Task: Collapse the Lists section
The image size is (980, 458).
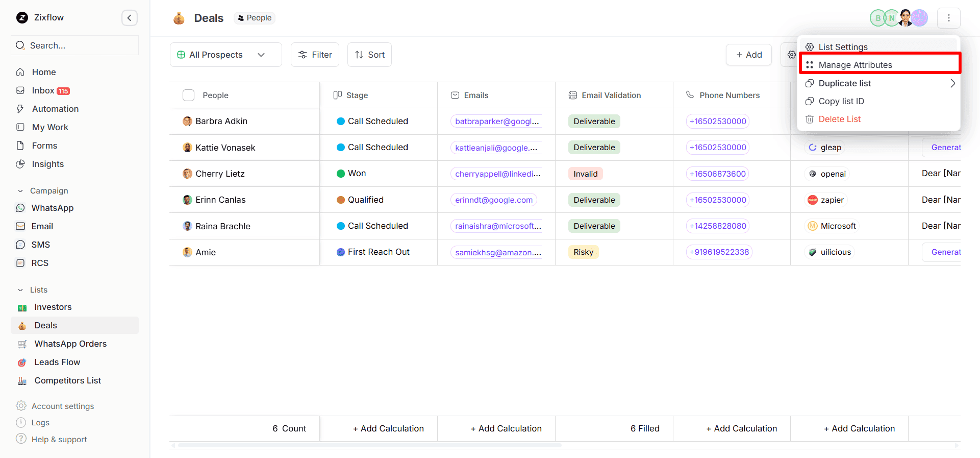Action: click(x=20, y=290)
